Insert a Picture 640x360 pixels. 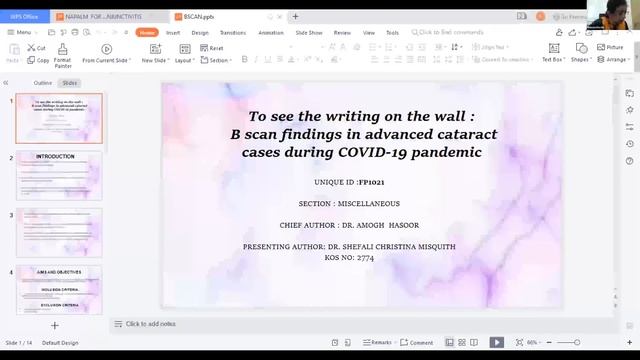610,47
